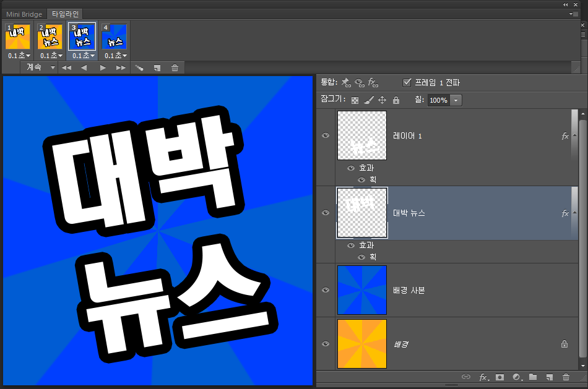Open the fill percentage dropdown arrow
The width and height of the screenshot is (588, 389).
coord(456,100)
